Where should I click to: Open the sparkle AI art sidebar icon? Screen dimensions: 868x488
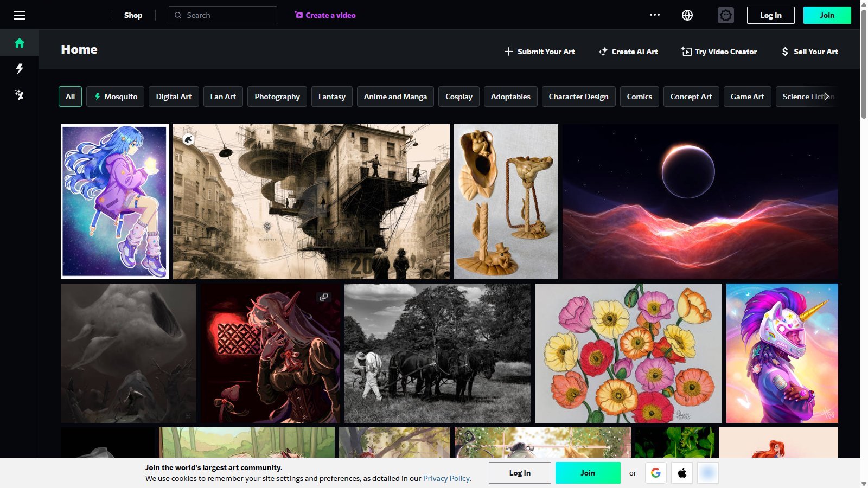20,95
